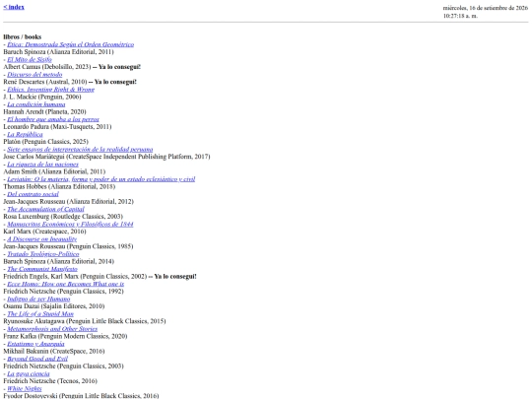532x399 pixels.
Task: Click 'Rosa Luxemburg (Routledge Classics, 2003)' text
Action: click(x=63, y=217)
